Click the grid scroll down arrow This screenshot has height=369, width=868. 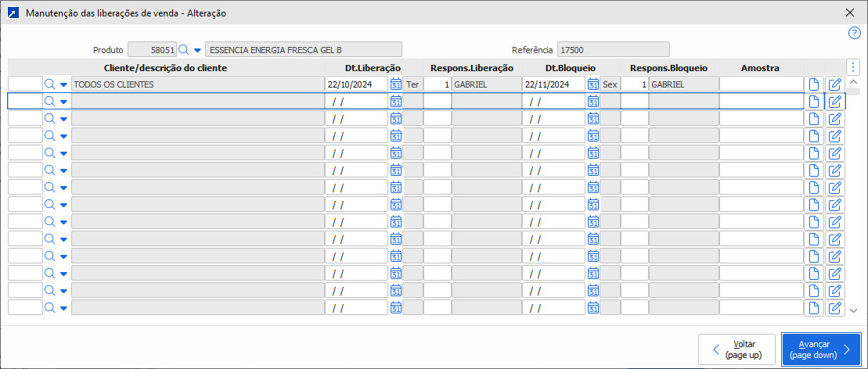853,311
